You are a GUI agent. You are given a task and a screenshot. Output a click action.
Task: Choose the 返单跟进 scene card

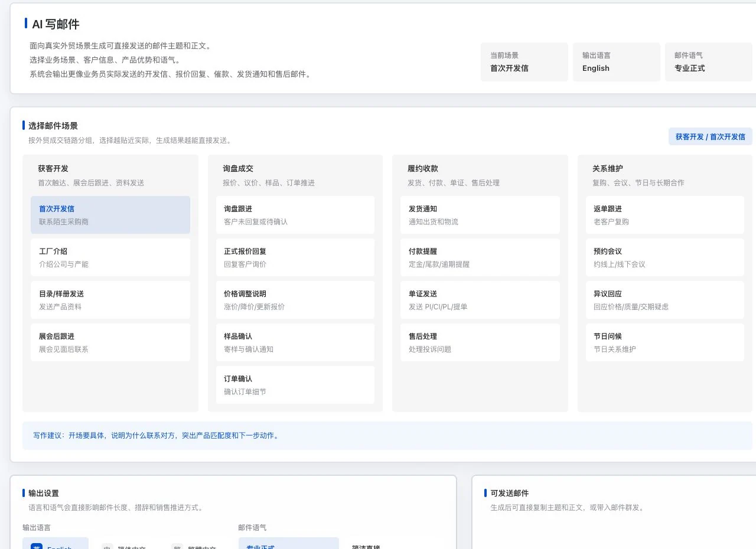[x=665, y=215]
